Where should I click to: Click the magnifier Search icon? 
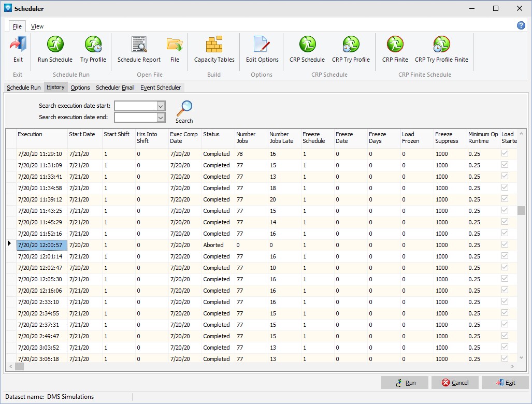(x=184, y=108)
